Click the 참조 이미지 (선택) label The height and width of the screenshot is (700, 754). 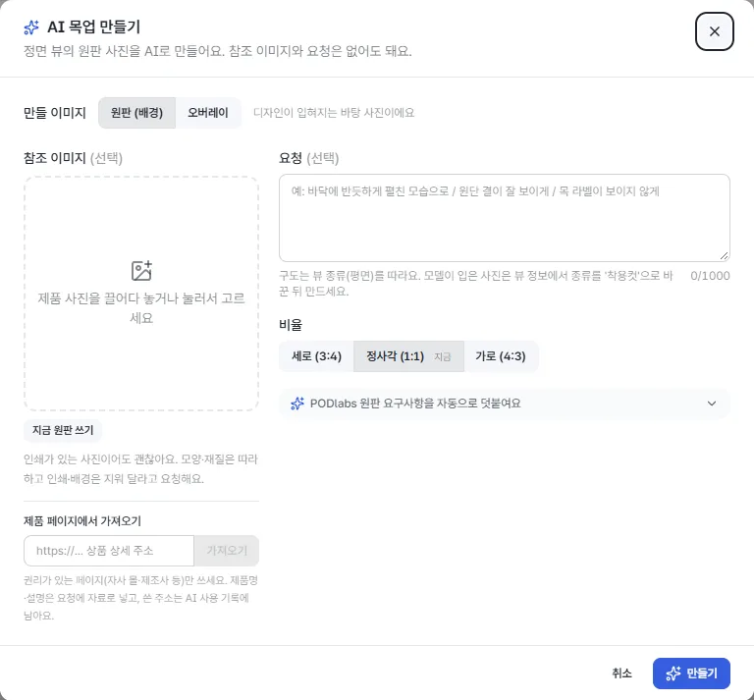pos(73,158)
